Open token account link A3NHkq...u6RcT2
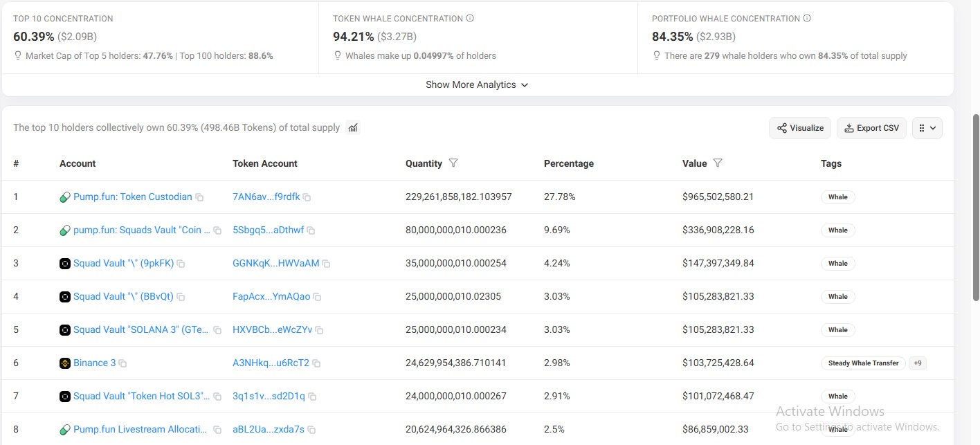 271,363
